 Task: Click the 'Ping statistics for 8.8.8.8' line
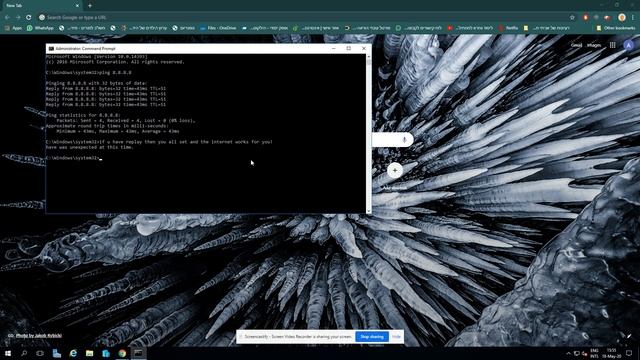(x=83, y=116)
